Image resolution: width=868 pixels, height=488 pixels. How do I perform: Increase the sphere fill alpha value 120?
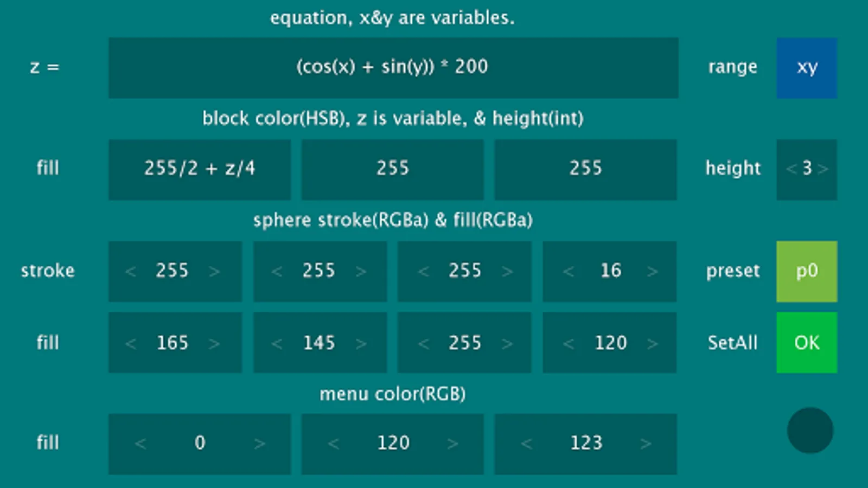652,343
